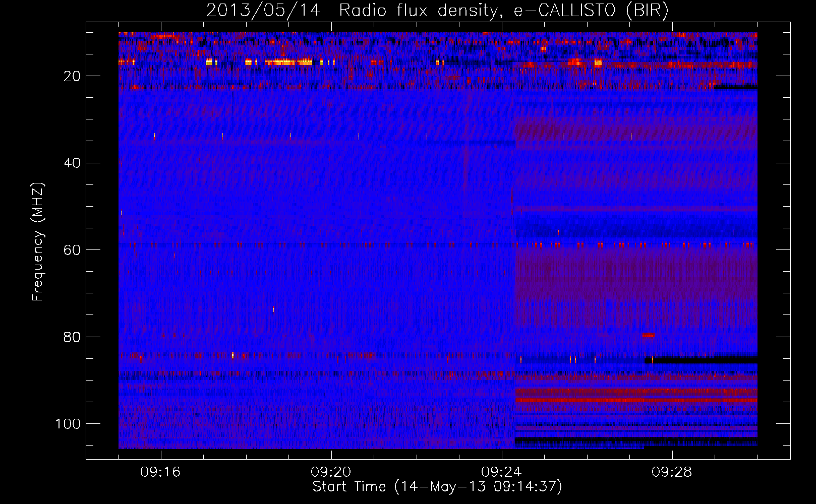The height and width of the screenshot is (504, 816).
Task: Click the bright red band near 95 MHz
Action: (636, 400)
